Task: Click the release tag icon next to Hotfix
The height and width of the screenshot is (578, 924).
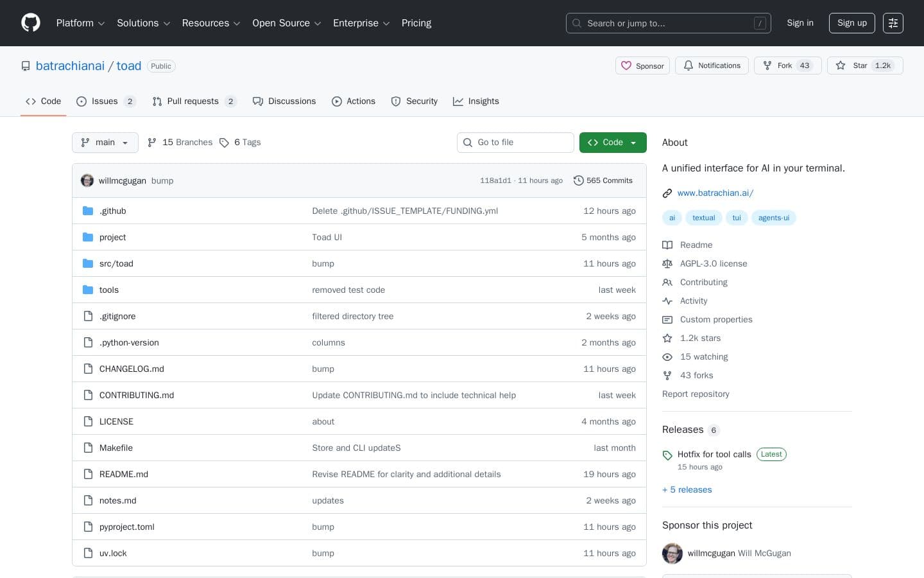Action: (x=667, y=455)
